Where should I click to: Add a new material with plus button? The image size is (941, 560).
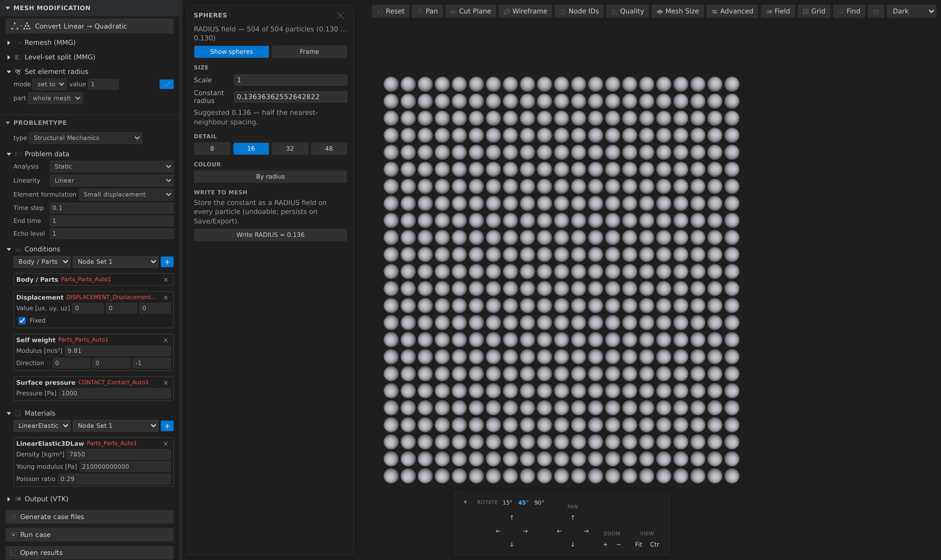click(x=167, y=426)
